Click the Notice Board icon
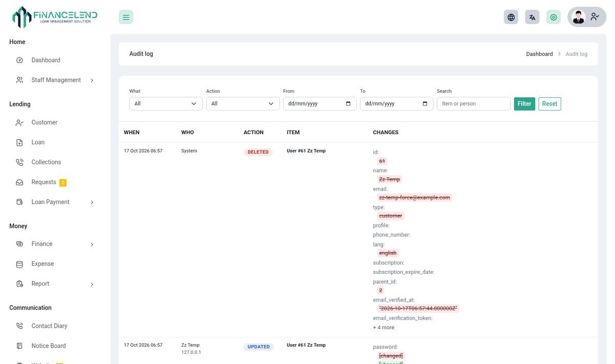The height and width of the screenshot is (364, 615). pos(19,346)
